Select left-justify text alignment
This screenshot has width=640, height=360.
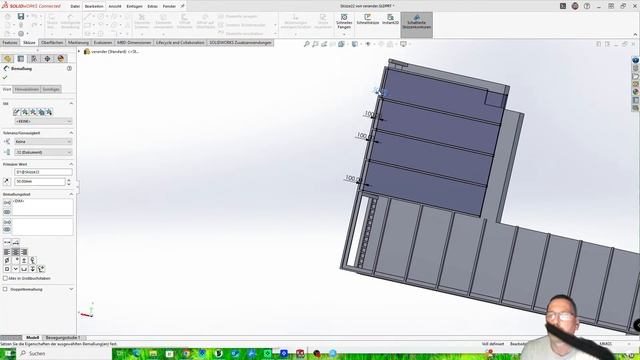point(7,252)
